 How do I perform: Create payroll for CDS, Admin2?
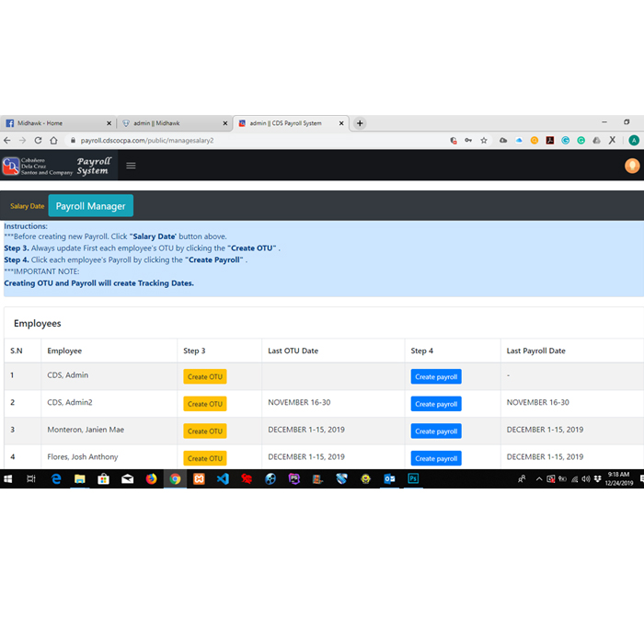[x=435, y=404]
